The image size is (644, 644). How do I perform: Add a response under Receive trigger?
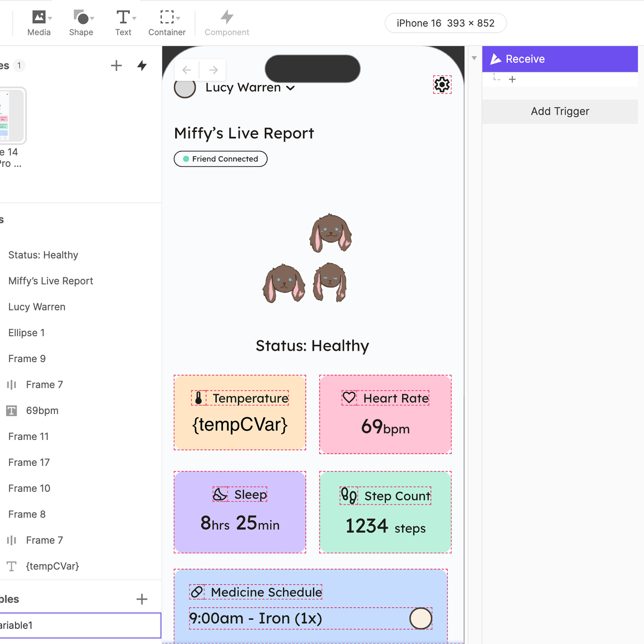pos(512,79)
